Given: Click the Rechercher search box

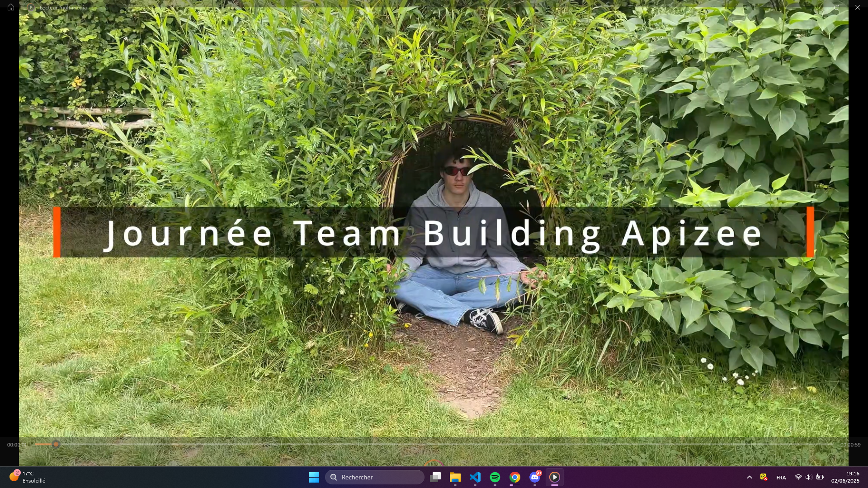Looking at the screenshot, I should [374, 477].
